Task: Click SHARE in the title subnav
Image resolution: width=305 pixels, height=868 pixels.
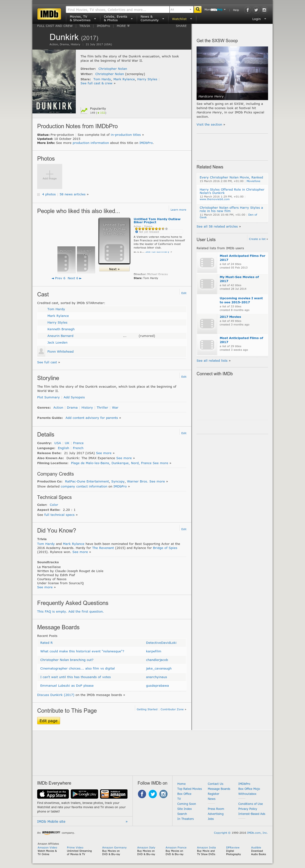Action: pos(181,26)
